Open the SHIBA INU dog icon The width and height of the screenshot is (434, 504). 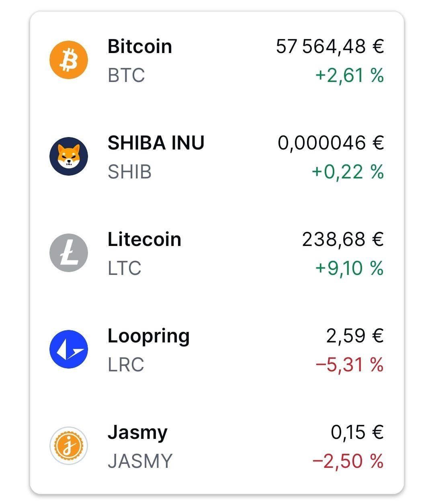pyautogui.click(x=69, y=156)
